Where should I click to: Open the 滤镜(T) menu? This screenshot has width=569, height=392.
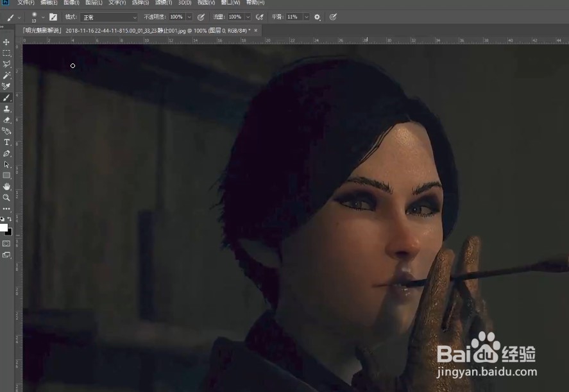pos(164,3)
